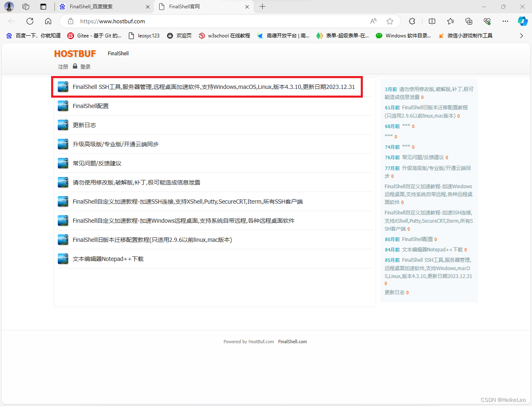Close the FinalShell官网 tab
Screen dimensions: 532x406
click(x=247, y=7)
